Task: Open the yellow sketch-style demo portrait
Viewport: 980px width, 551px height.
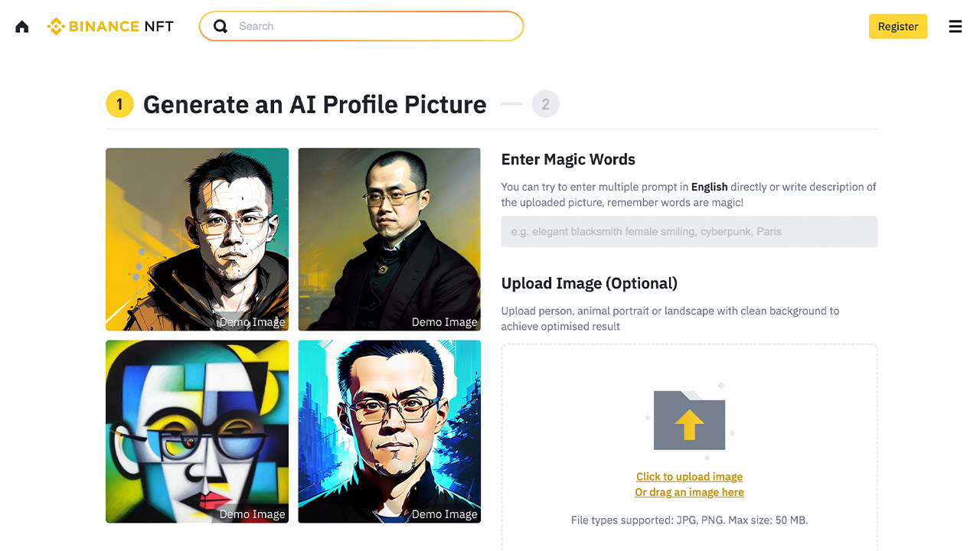Action: tap(197, 240)
